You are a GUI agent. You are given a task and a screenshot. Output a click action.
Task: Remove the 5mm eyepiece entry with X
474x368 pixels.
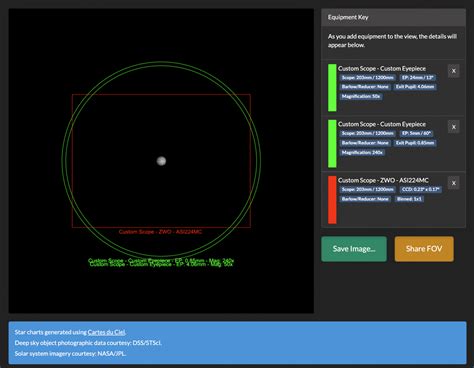(453, 127)
